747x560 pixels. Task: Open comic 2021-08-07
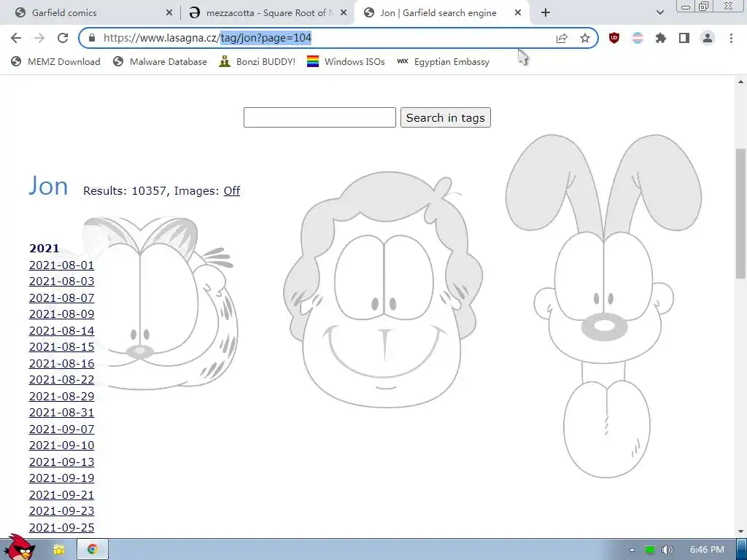tap(61, 298)
